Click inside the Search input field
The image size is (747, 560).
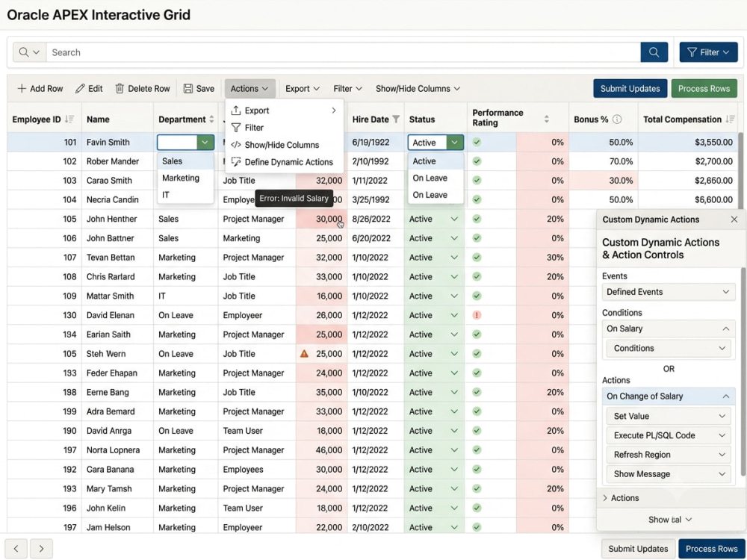tap(343, 52)
